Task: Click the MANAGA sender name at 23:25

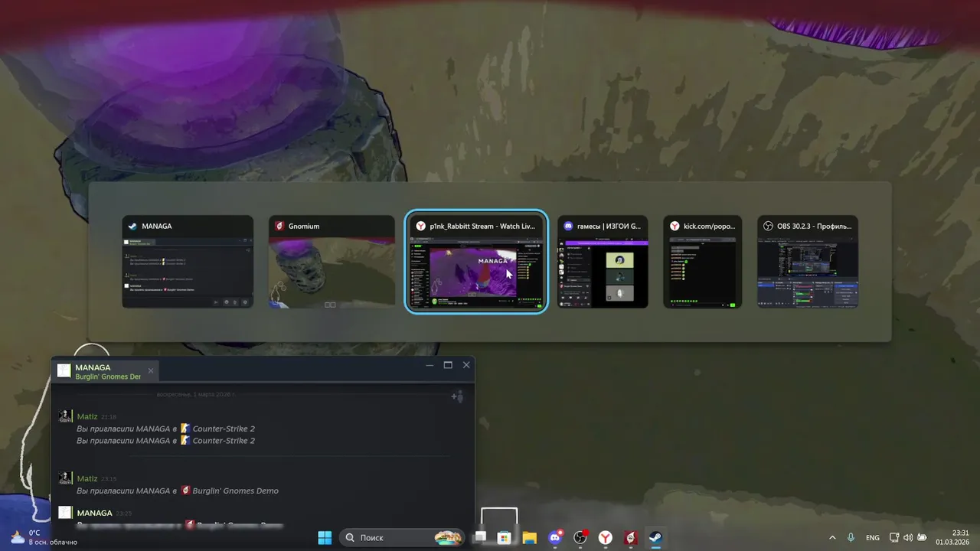Action: point(95,513)
